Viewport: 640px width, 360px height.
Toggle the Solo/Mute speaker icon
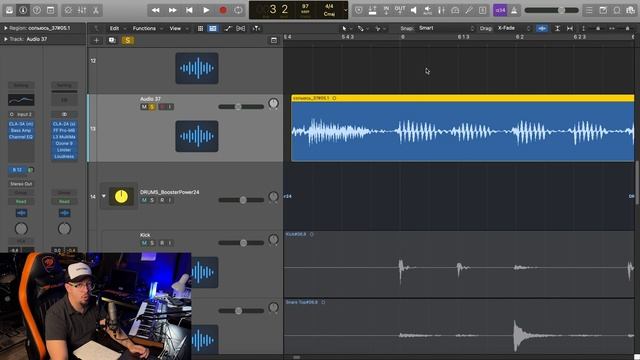413,10
